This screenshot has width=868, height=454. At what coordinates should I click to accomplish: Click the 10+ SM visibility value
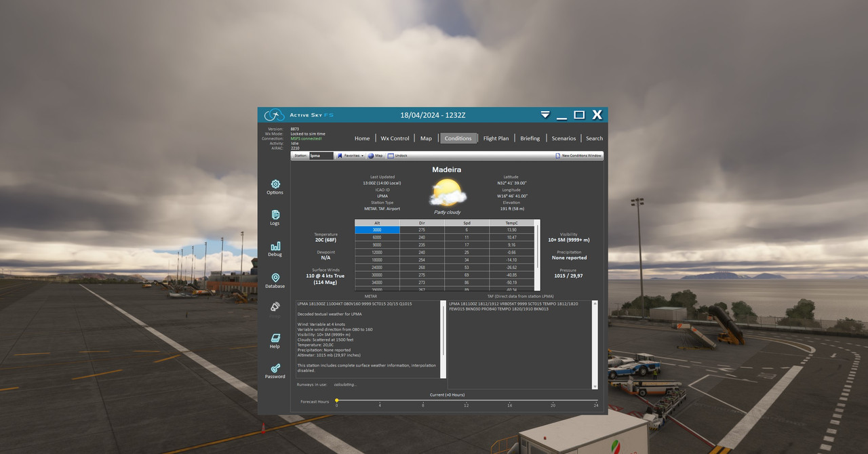point(568,240)
